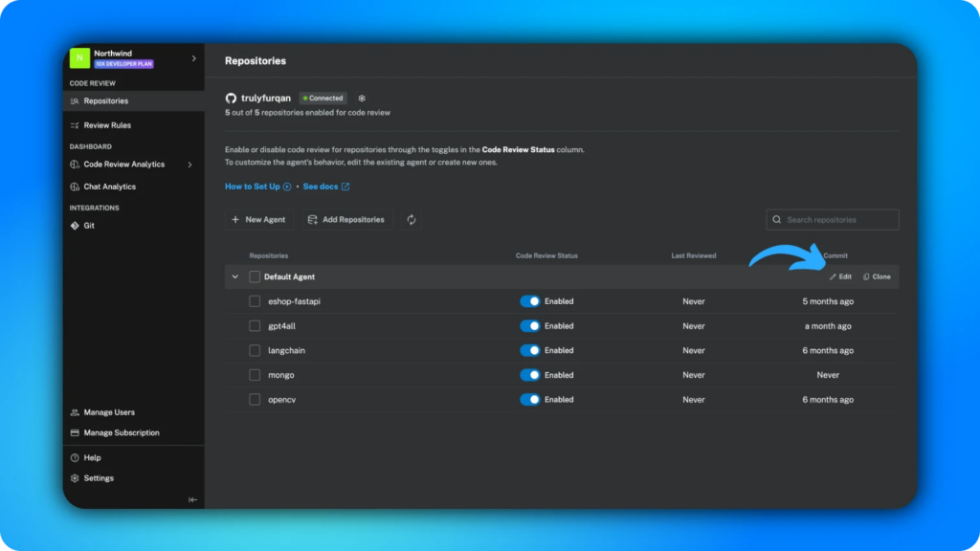Click the Northwind workspace avatar
Screen dimensions: 980x551
coord(80,58)
